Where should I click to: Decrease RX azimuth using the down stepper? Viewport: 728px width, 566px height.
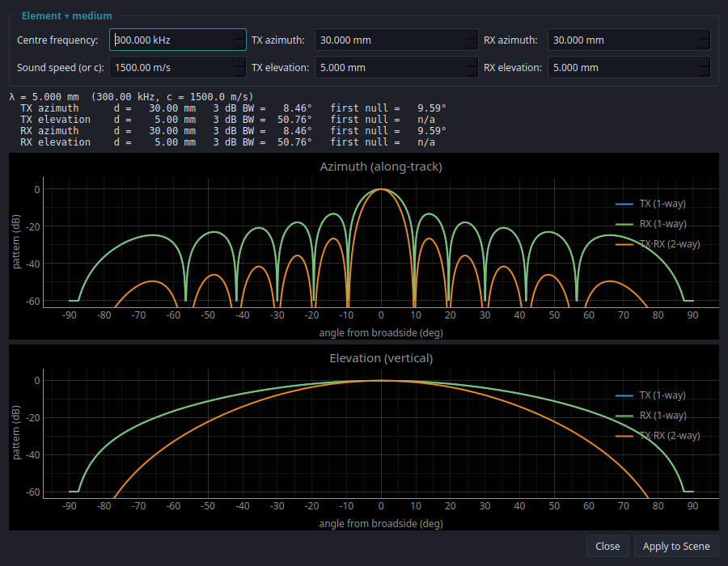[705, 45]
